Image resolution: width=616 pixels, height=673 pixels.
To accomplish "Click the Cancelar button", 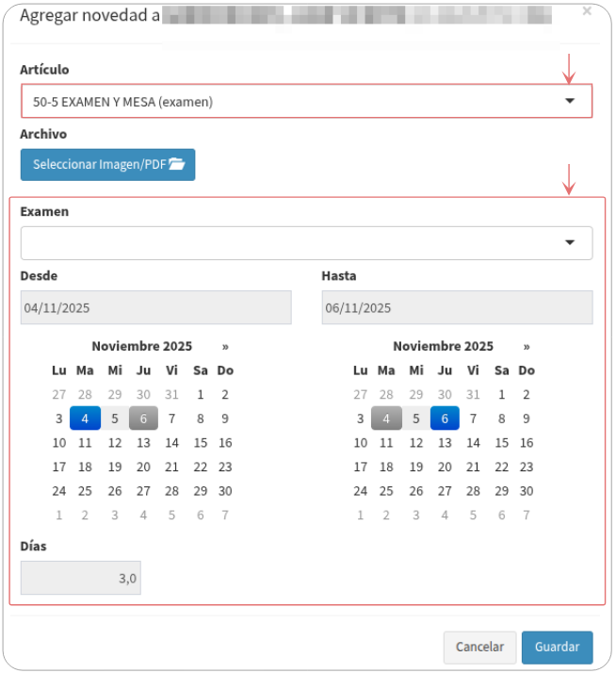I will coord(479,648).
